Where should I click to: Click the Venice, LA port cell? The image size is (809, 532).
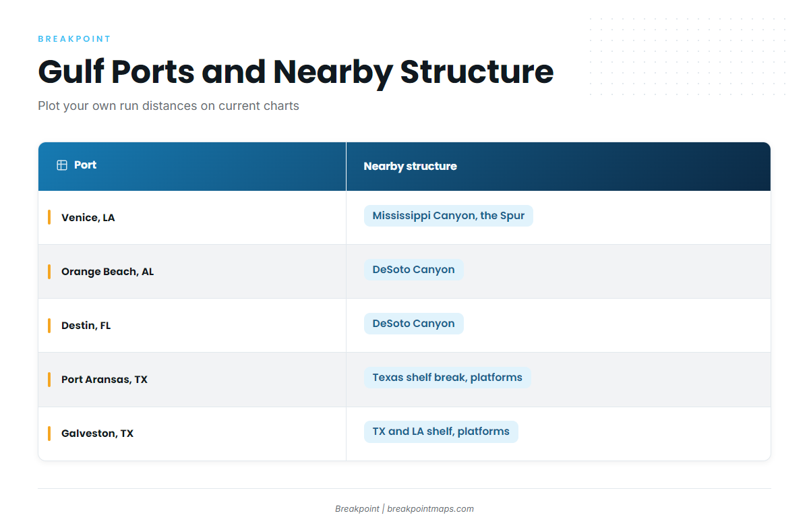click(x=192, y=218)
